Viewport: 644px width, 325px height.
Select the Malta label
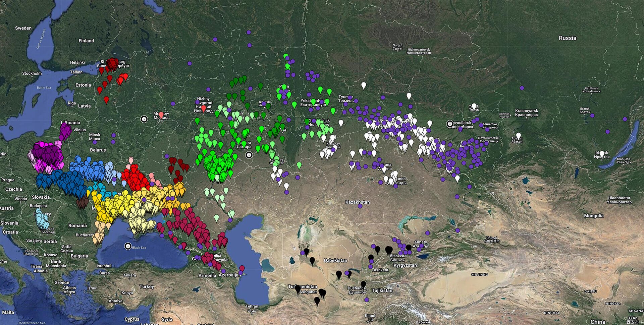click(8, 312)
